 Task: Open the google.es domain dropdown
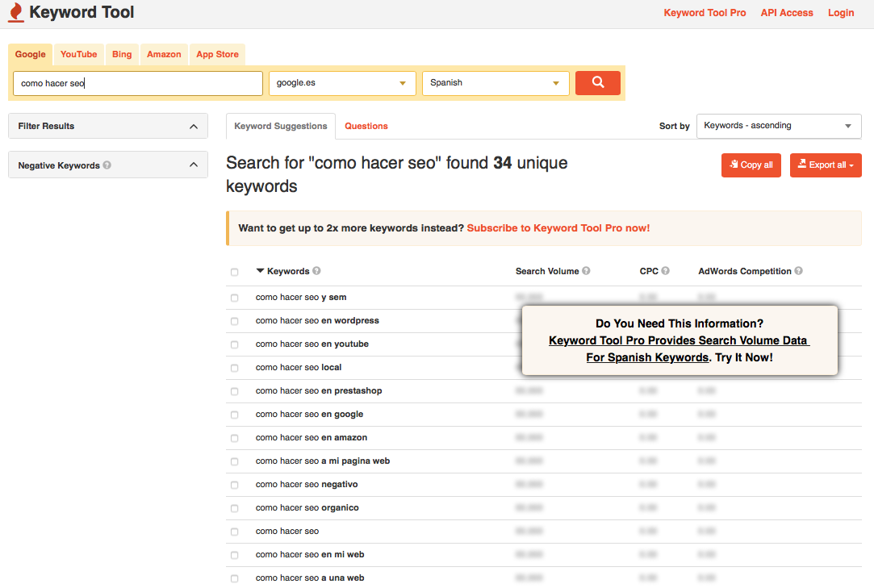click(342, 83)
